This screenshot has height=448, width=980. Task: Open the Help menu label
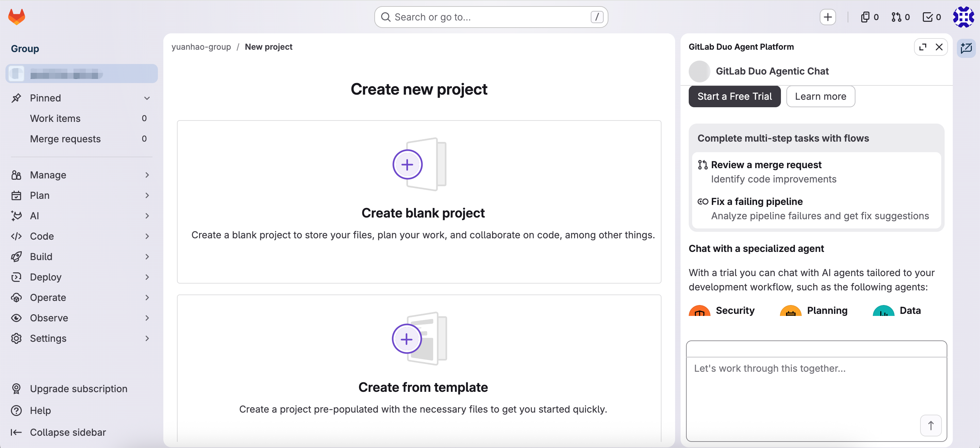click(x=40, y=410)
